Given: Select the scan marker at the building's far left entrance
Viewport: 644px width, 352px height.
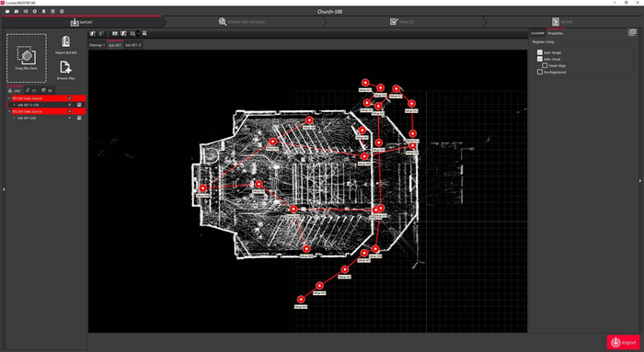Looking at the screenshot, I should point(202,188).
